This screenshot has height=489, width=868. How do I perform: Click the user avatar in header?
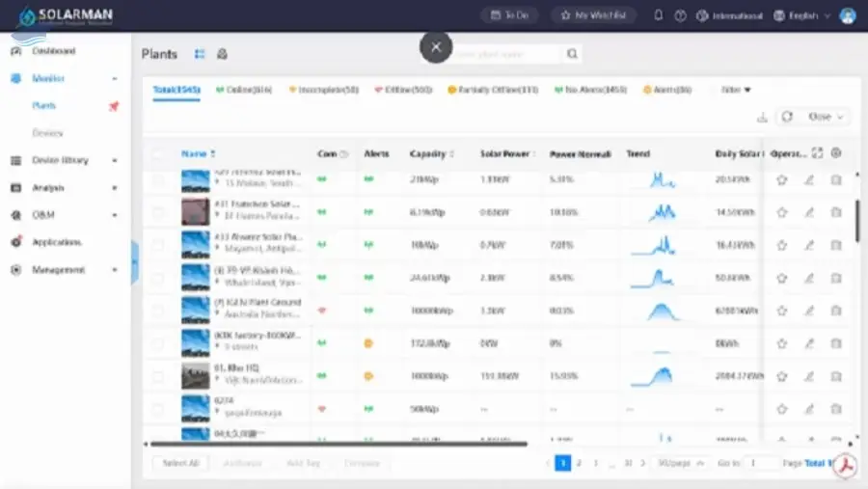[x=848, y=15]
